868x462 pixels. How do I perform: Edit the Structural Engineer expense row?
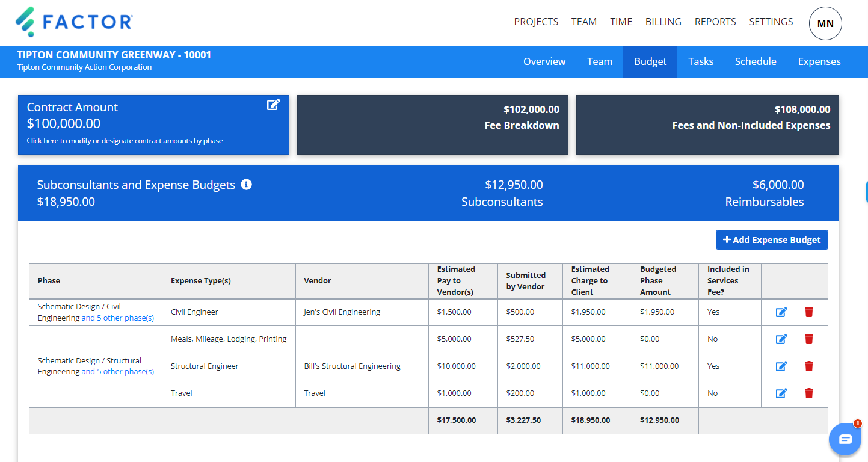coord(781,366)
